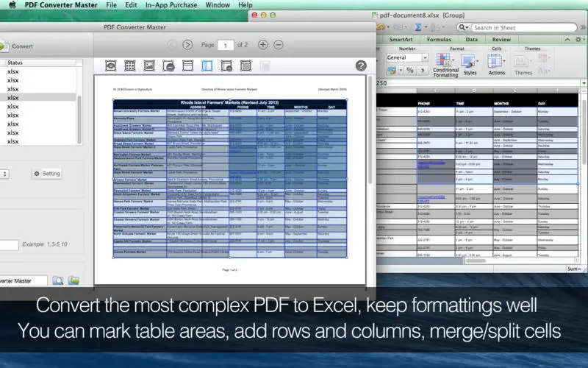This screenshot has width=588, height=368.
Task: Expand the search options magnifier dropdown
Action: point(464,27)
